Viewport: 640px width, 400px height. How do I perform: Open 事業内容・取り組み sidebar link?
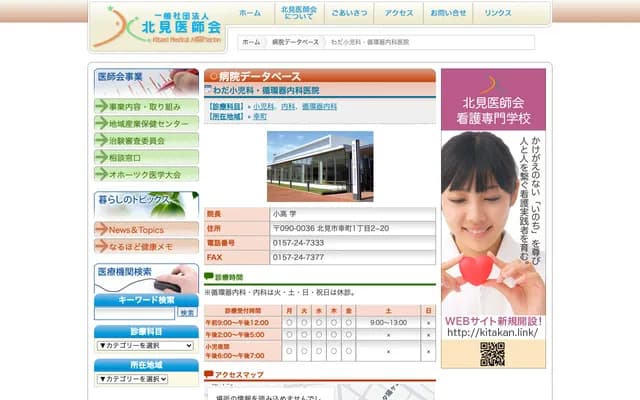point(147,107)
